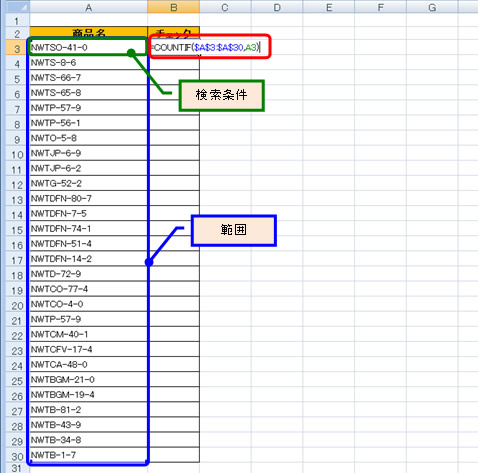Click the COUNTIF formula in cell B3
478x473 pixels.
(205, 47)
